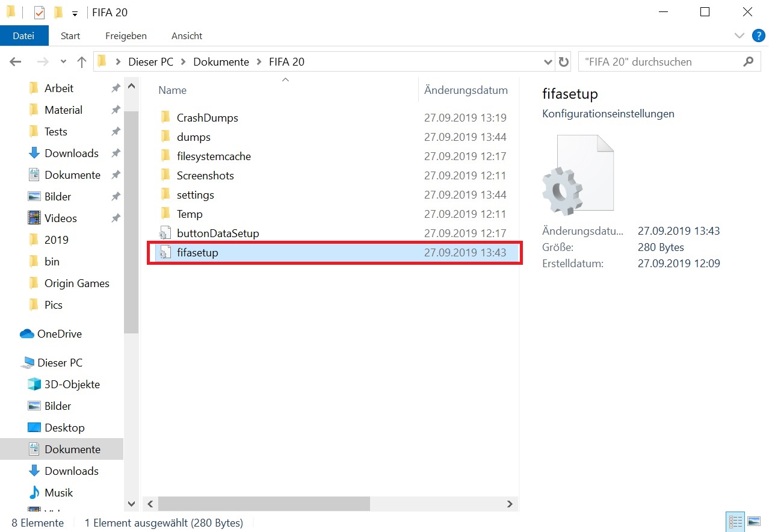Select the Pics folder in navigation pane
The image size is (769, 532).
(x=53, y=305)
